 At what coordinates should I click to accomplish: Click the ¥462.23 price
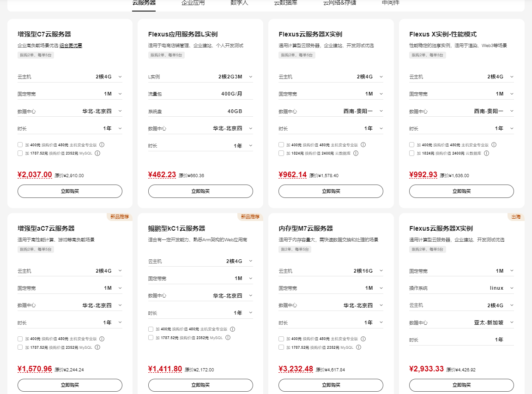(162, 174)
